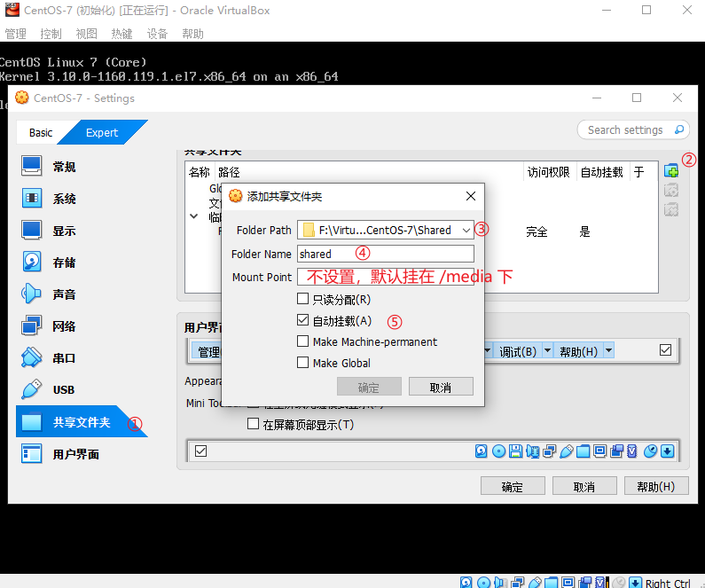Click the Mount Point input field

[386, 277]
